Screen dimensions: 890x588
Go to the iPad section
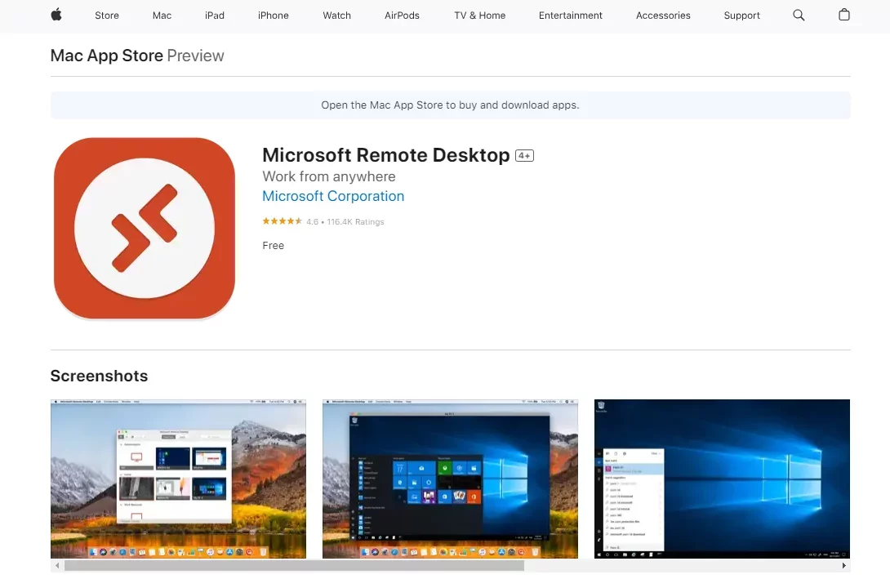[x=215, y=16]
